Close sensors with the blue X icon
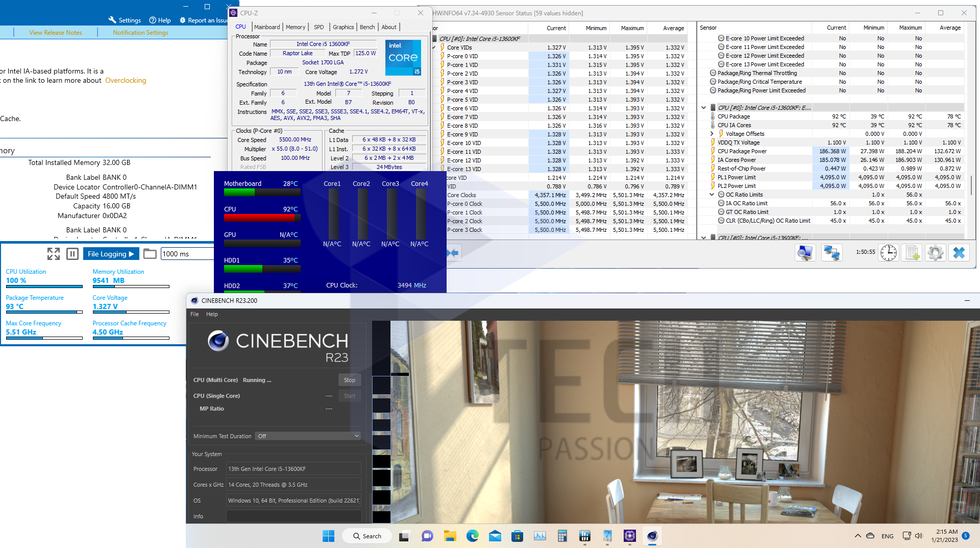The height and width of the screenshot is (548, 980). coord(959,253)
